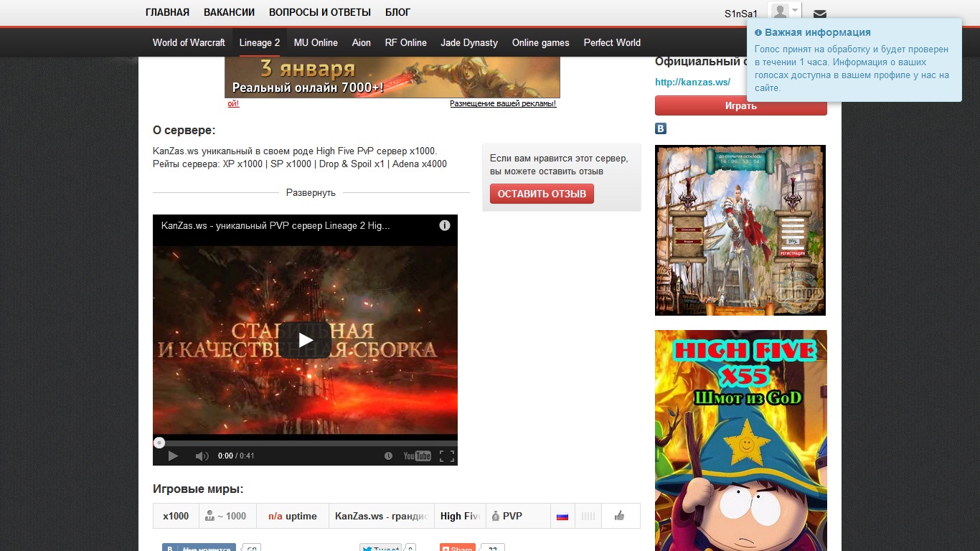Image resolution: width=980 pixels, height=551 pixels.
Task: Click the players online '~ 1000' cell
Action: [226, 516]
